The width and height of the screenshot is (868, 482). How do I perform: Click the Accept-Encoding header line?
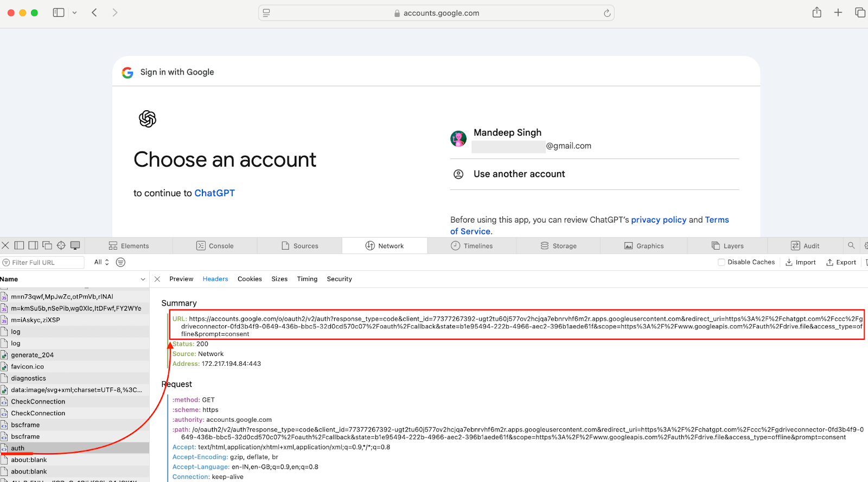coord(225,457)
